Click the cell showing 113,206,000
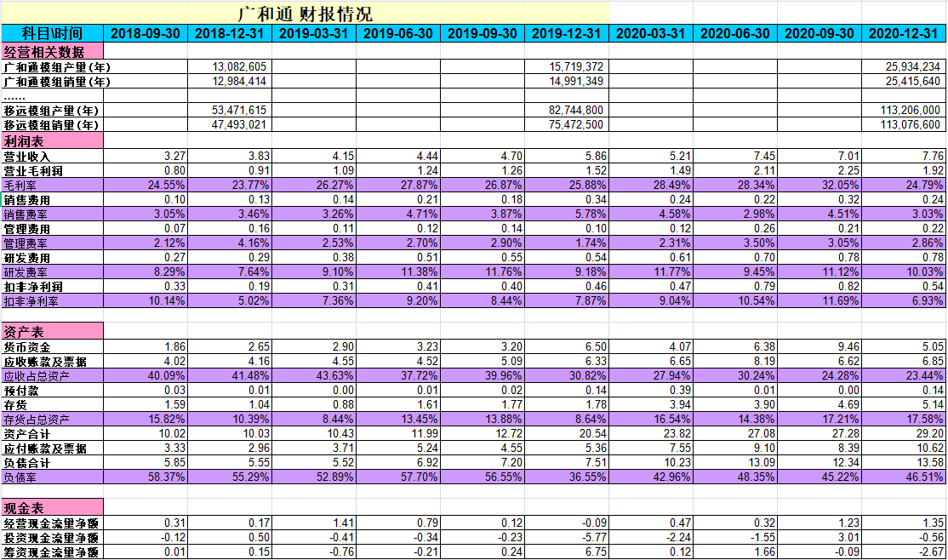 tap(904, 110)
